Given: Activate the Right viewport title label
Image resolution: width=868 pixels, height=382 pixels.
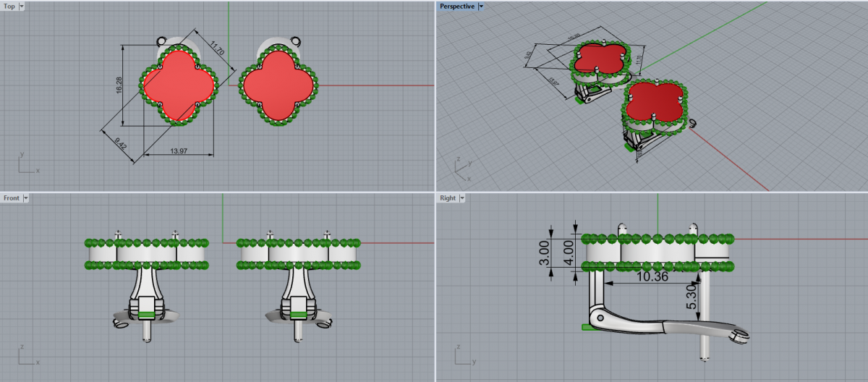Looking at the screenshot, I should click(x=448, y=198).
